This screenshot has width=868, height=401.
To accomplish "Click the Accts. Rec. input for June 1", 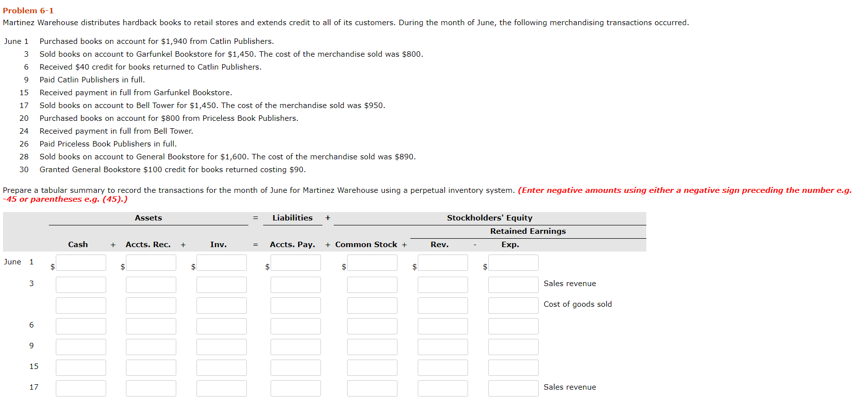I will [151, 262].
